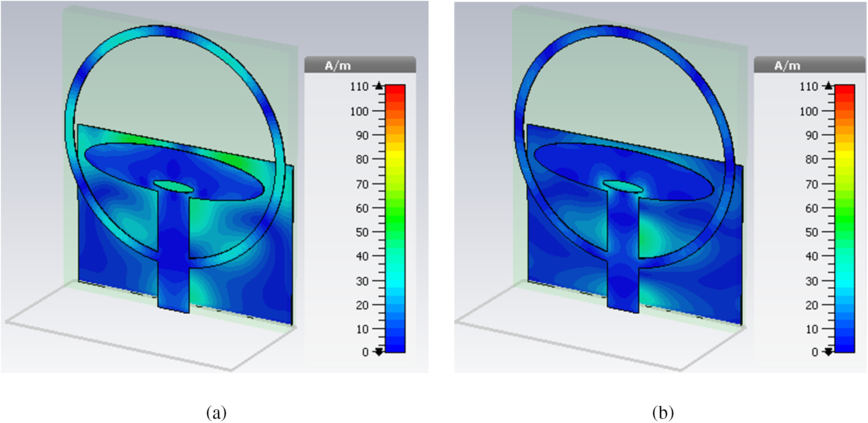Click the (a) caption label
Image resolution: width=868 pixels, height=423 pixels.
[x=216, y=413]
